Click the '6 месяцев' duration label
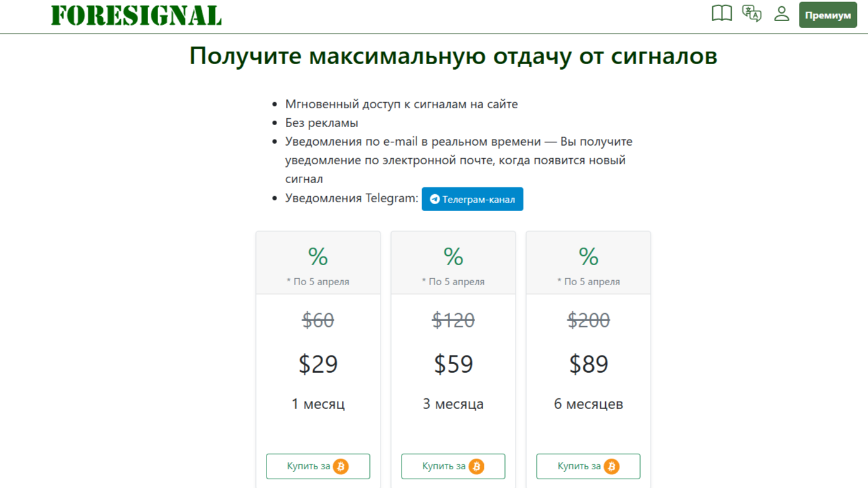Image resolution: width=868 pixels, height=488 pixels. point(588,404)
